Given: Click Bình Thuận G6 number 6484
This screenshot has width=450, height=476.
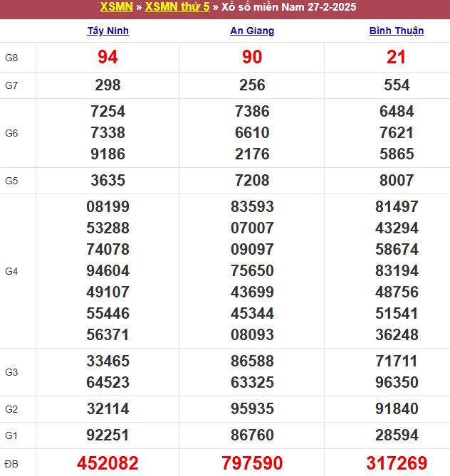Looking at the screenshot, I should 397,112.
